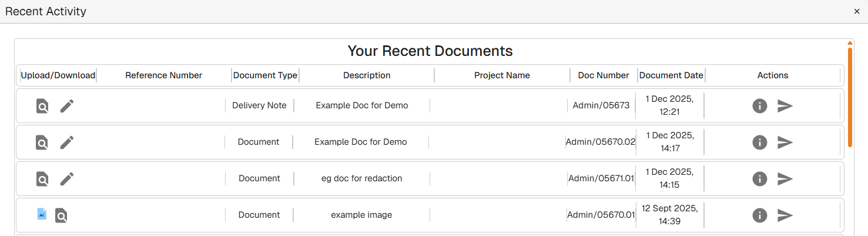This screenshot has width=868, height=236.
Task: View info for example image document
Action: coord(760,215)
